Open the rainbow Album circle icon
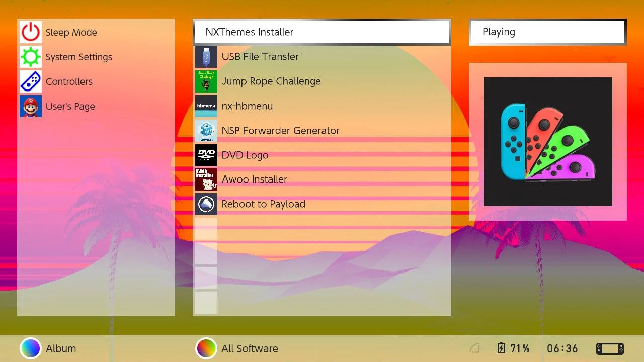 (x=30, y=348)
